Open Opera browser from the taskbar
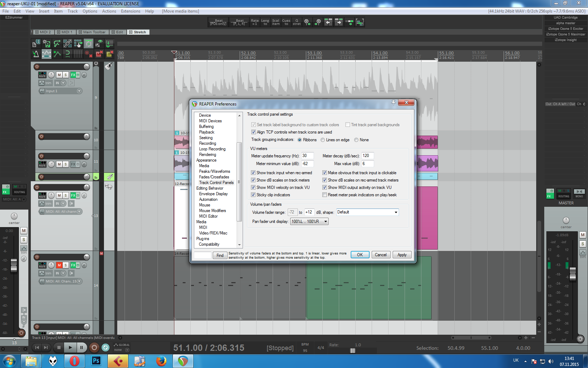 [74, 361]
